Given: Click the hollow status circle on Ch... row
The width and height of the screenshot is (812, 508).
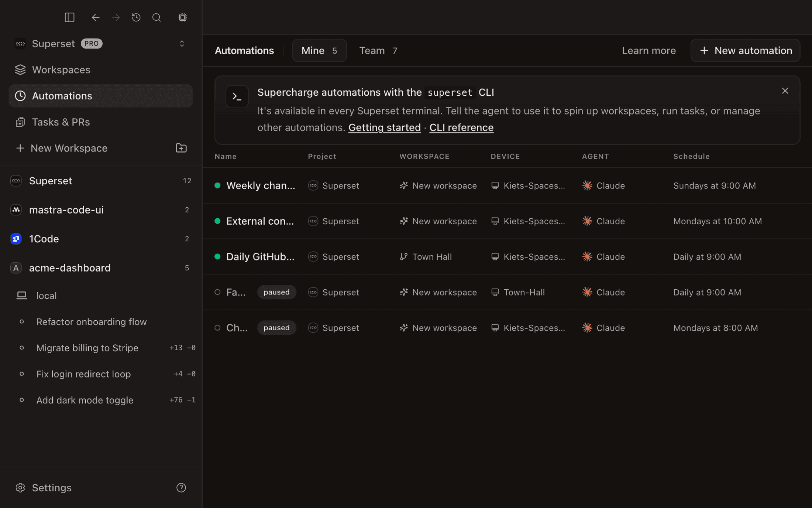Looking at the screenshot, I should tap(217, 328).
